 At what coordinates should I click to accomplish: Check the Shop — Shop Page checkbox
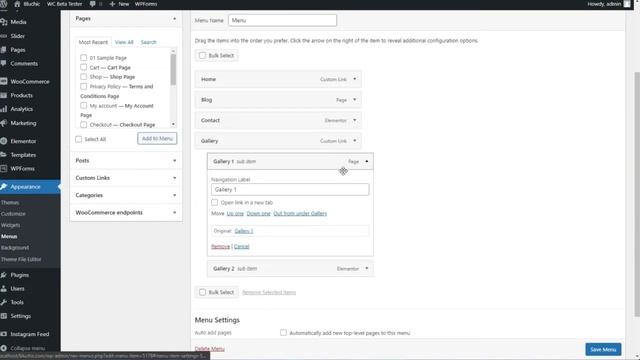(84, 77)
